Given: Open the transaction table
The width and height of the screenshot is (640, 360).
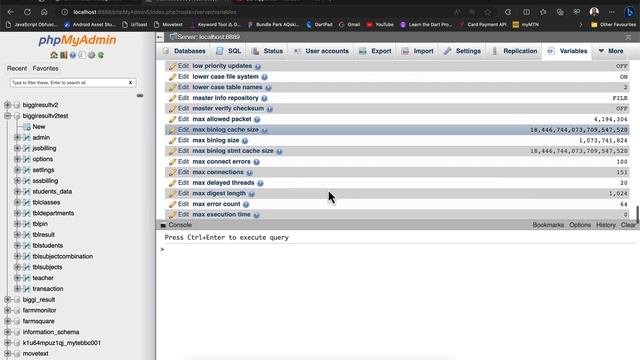Looking at the screenshot, I should (x=48, y=289).
